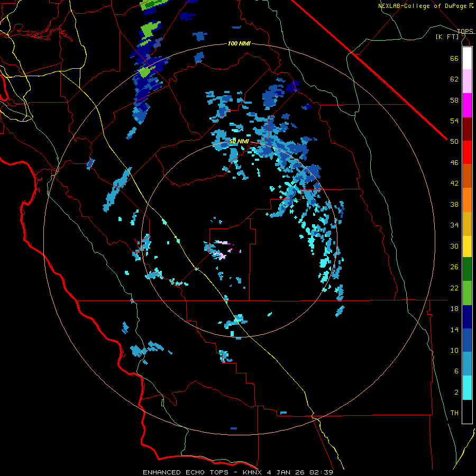Click the 'ENHANCED ECHO TOPS' caption text
The height and width of the screenshot is (476, 476).
click(186, 472)
